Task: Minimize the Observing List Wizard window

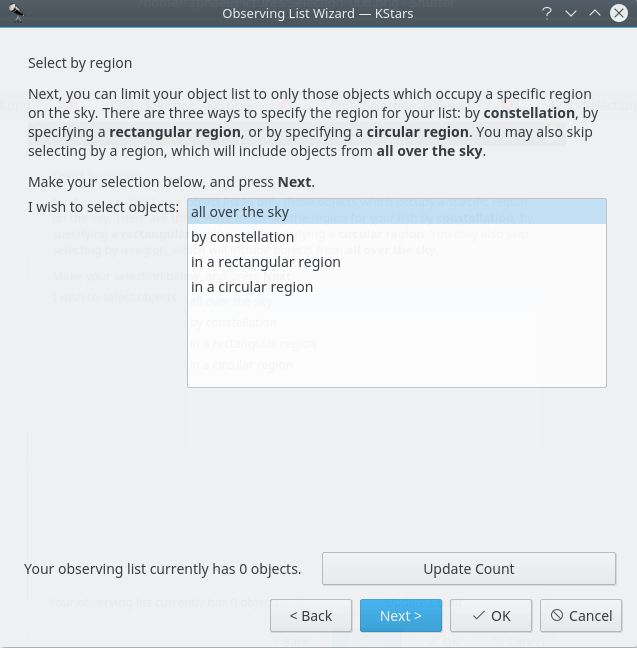Action: (571, 14)
